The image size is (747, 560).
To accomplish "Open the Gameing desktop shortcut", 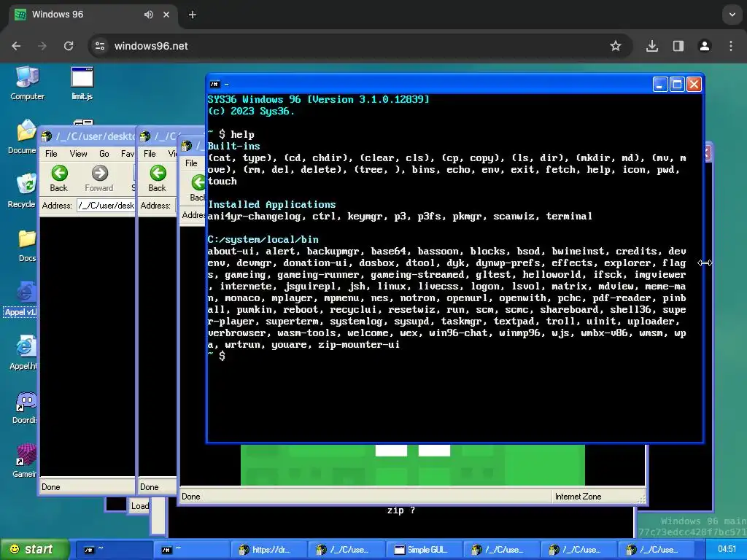I will pos(25,461).
